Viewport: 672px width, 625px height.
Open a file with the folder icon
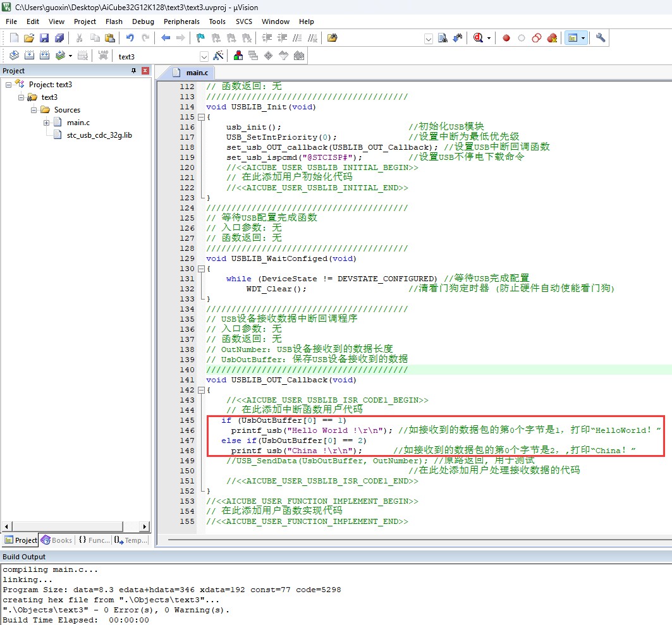28,38
